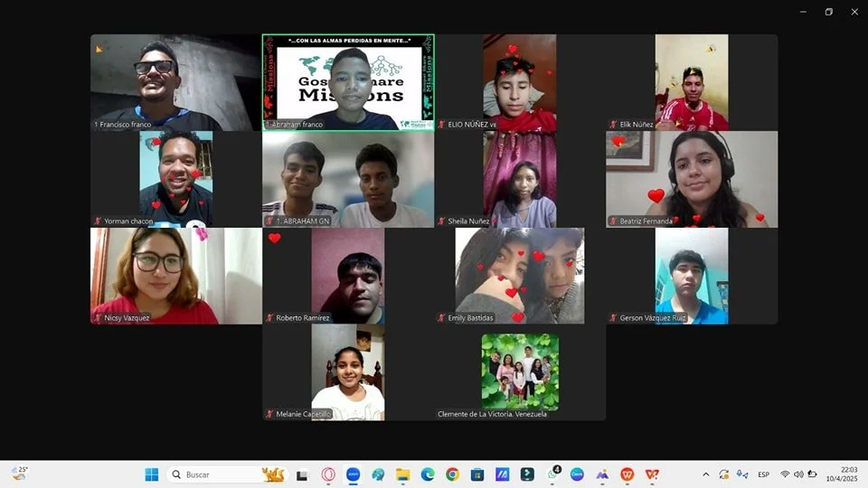868x488 pixels.
Task: Select ELIO NÚÑEZ's video tile
Action: pyautogui.click(x=520, y=82)
